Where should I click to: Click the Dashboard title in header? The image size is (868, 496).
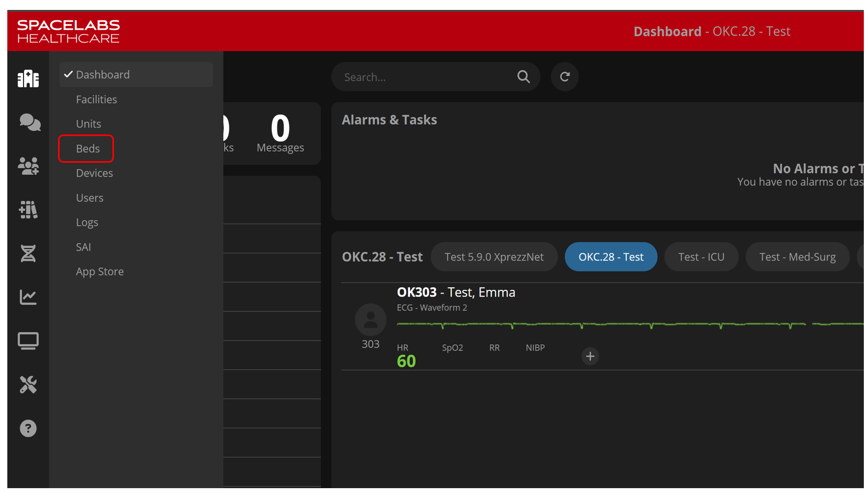tap(667, 31)
